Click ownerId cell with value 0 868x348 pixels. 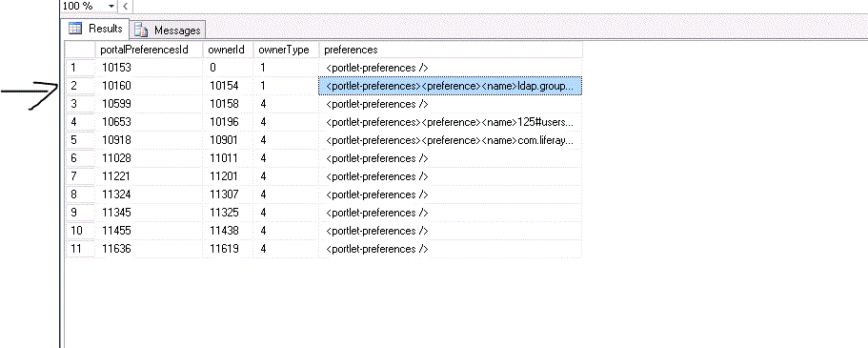229,68
